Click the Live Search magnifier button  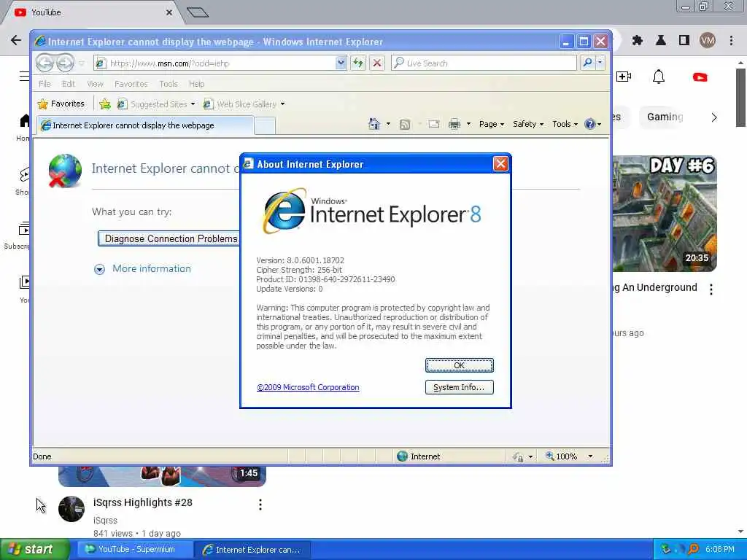(588, 63)
